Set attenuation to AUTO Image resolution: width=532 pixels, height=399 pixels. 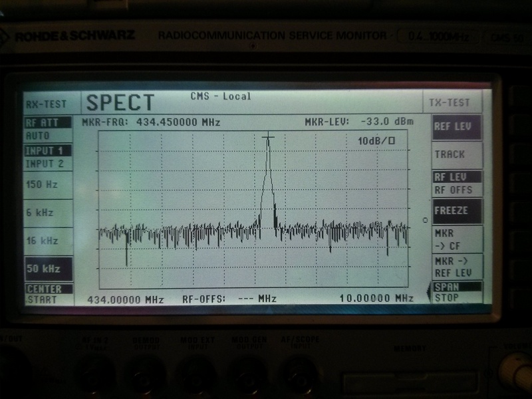click(x=38, y=136)
